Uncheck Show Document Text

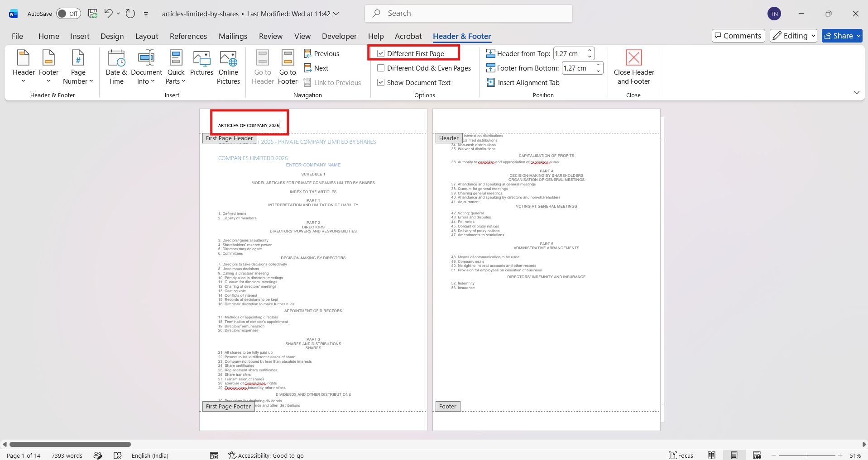(x=381, y=82)
